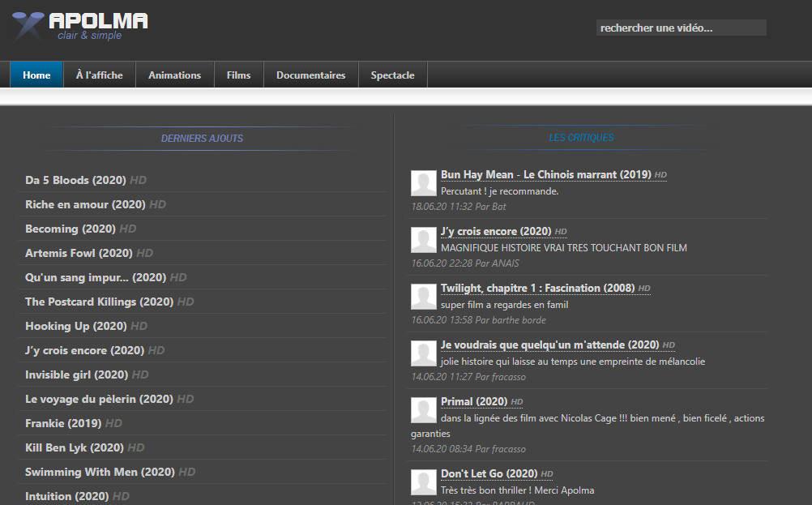
Task: Select the Spectacle tab
Action: (392, 75)
